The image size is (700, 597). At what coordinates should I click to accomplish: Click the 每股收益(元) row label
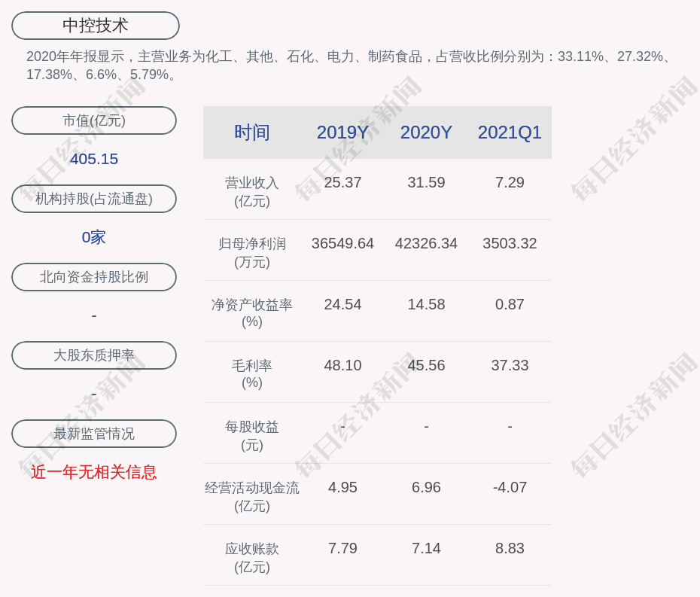point(252,436)
